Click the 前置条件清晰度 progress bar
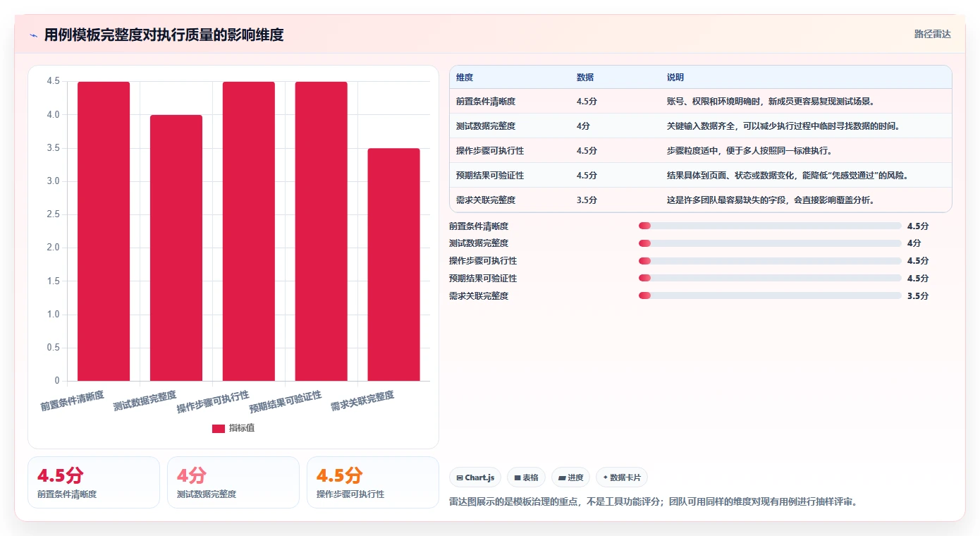 770,226
